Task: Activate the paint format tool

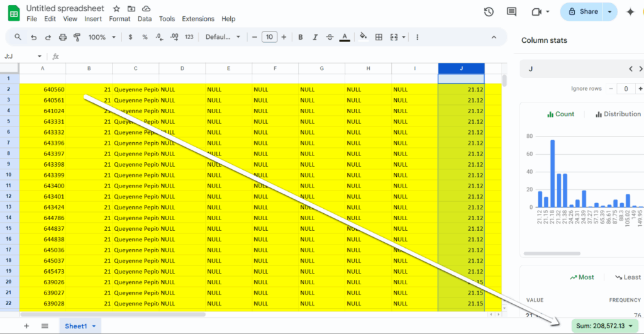Action: 77,37
